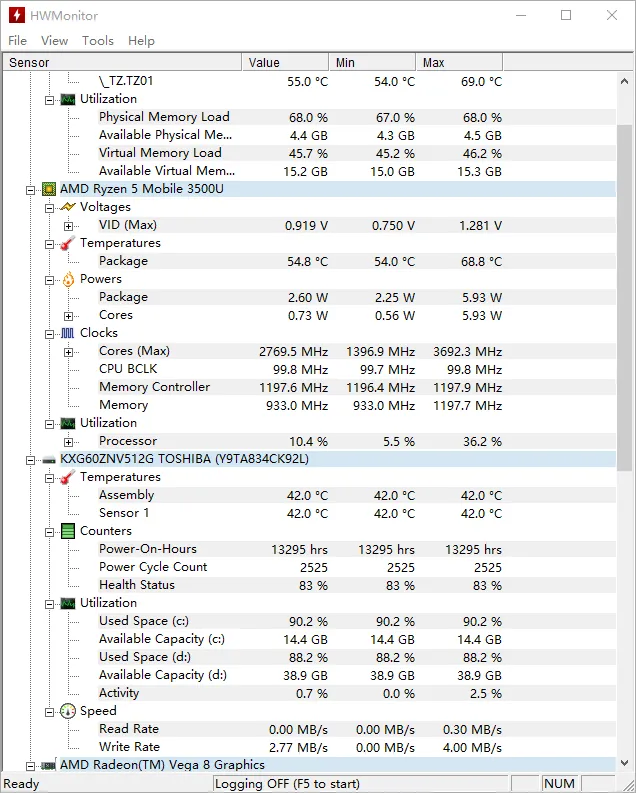The width and height of the screenshot is (636, 793).
Task: Click the scrollbar down arrow
Action: (x=624, y=762)
